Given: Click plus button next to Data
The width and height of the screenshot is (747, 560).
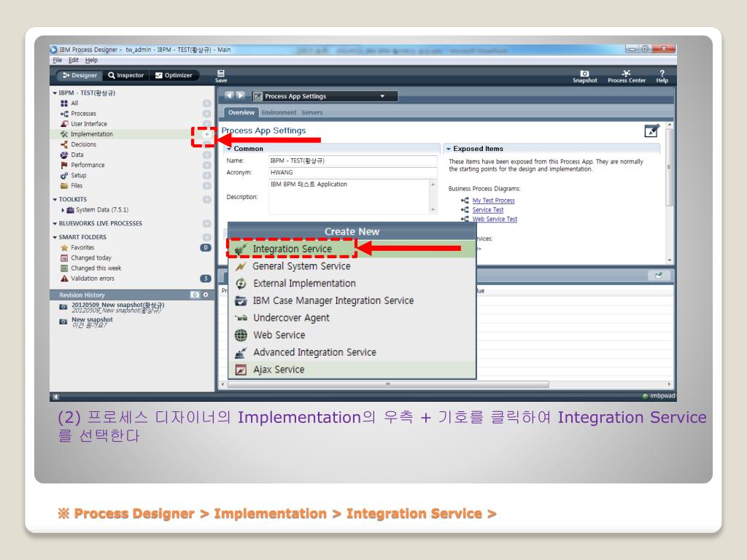Looking at the screenshot, I should (206, 155).
